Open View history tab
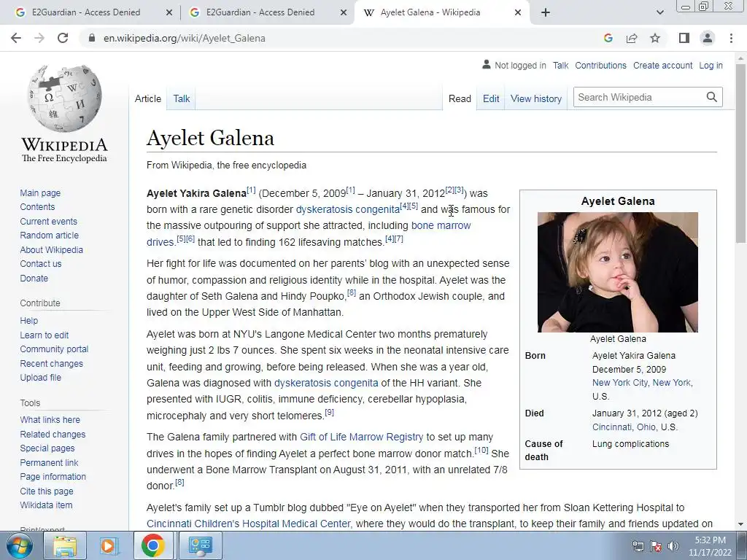 pyautogui.click(x=536, y=98)
